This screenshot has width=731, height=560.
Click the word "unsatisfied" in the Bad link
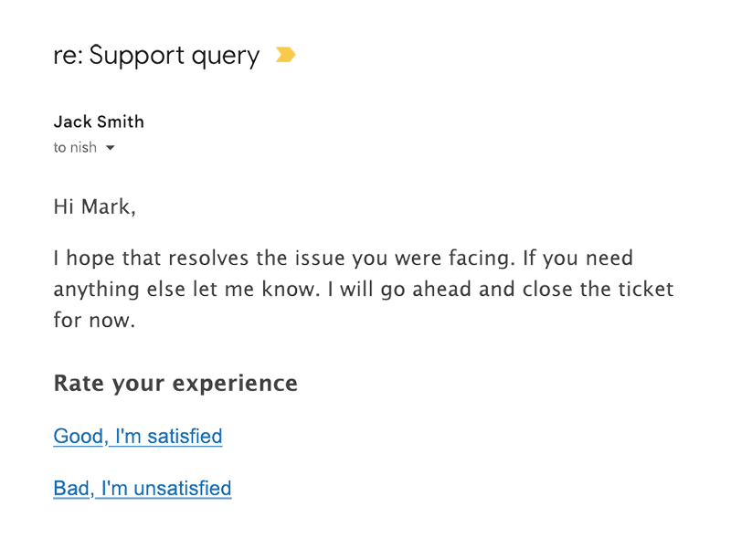tap(182, 489)
